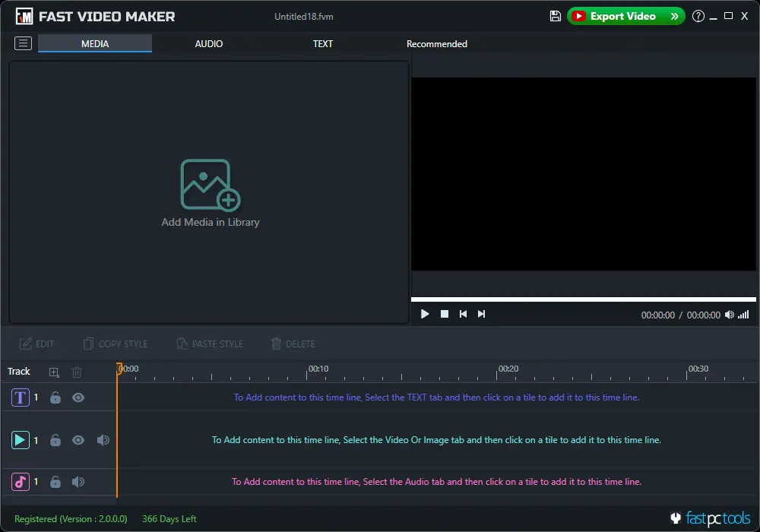Open the hamburger menu icon
Viewport: 760px width, 532px height.
point(23,43)
